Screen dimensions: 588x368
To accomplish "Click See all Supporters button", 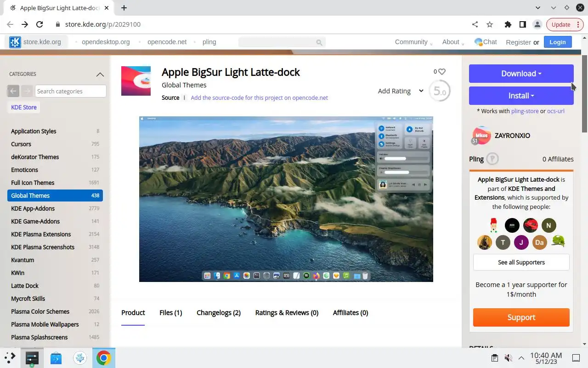I will click(x=521, y=262).
